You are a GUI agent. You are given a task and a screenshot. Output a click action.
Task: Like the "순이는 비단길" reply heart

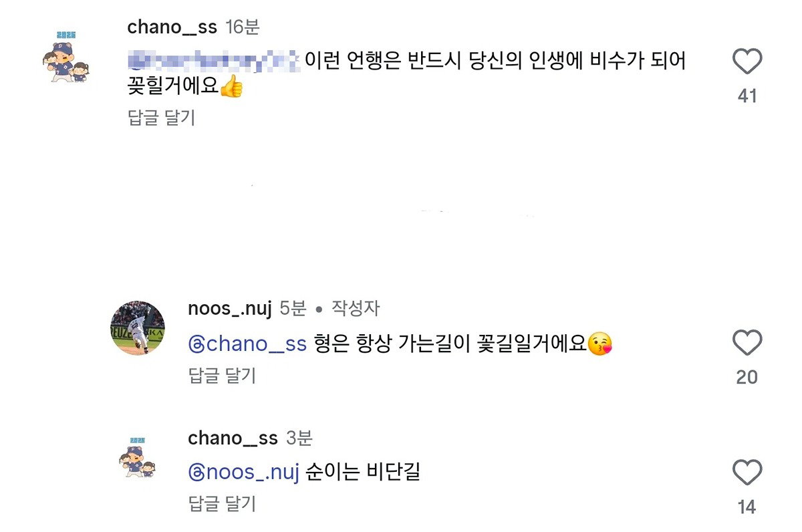(747, 473)
